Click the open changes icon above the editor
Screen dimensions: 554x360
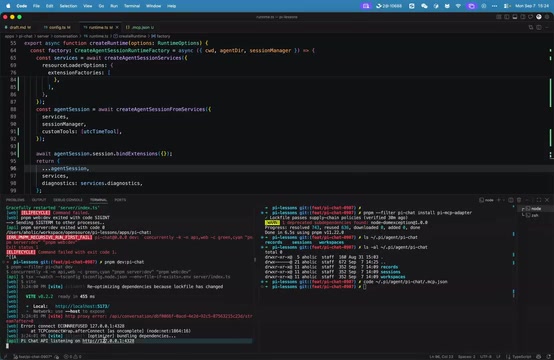click(531, 27)
